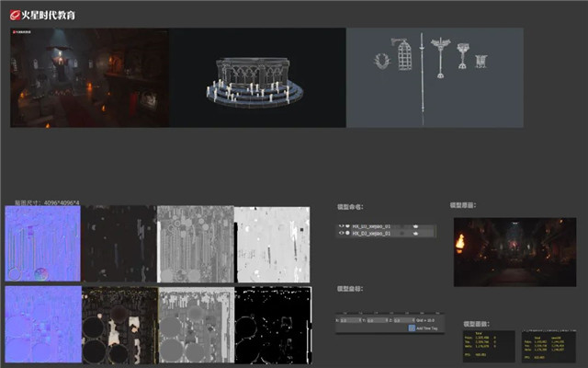This screenshot has width=588, height=368.
Task: Click the red logo beside 火星时代教育
Action: [16, 15]
